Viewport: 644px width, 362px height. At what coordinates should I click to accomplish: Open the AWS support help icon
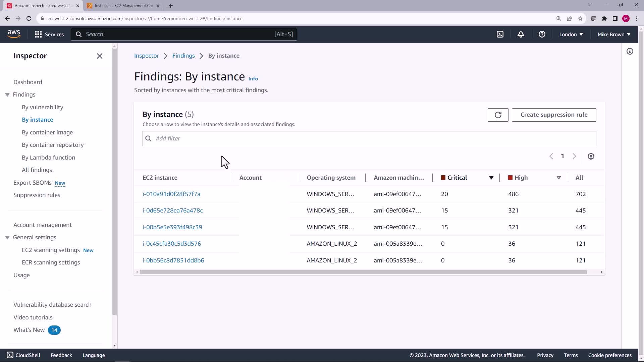point(542,34)
